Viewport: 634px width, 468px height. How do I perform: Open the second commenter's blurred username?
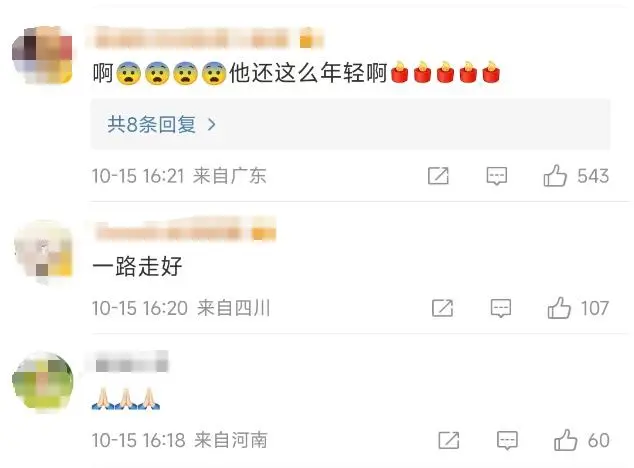click(x=168, y=230)
